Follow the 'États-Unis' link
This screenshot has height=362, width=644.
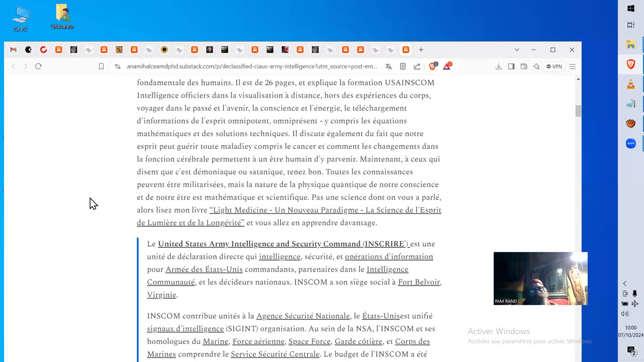pos(381,316)
